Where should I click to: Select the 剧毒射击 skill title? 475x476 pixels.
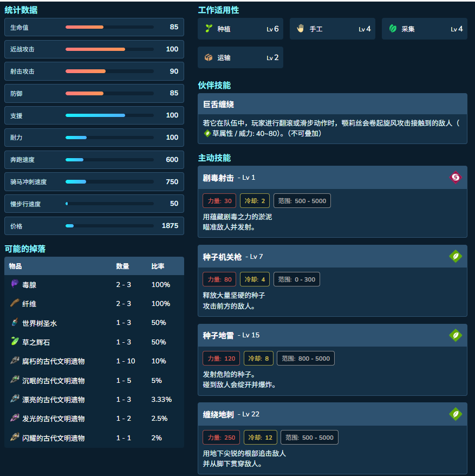[218, 178]
